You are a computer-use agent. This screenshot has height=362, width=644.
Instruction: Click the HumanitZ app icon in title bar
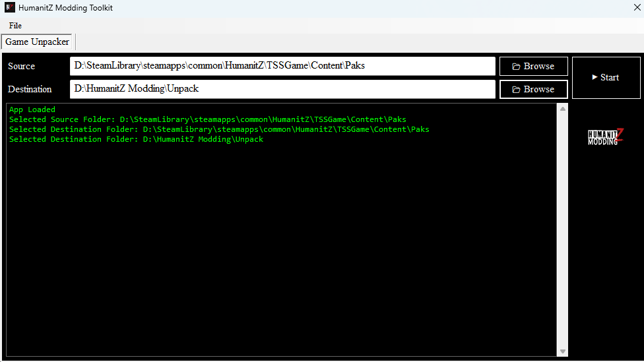(x=9, y=7)
